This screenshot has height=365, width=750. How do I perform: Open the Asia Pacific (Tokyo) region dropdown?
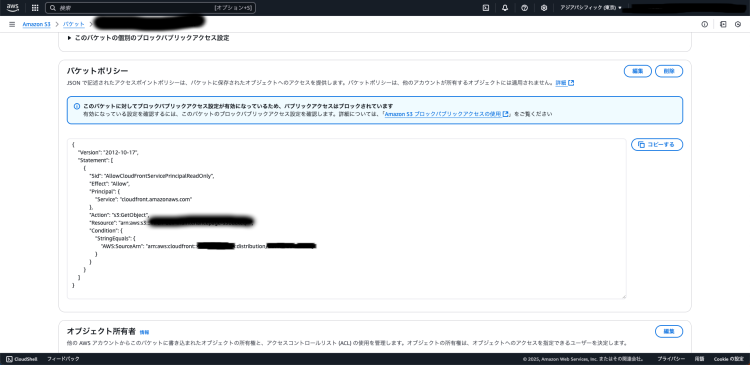[591, 8]
